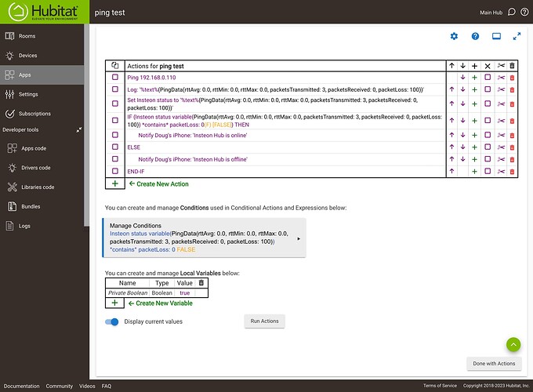Tick the checkbox left of the ELSE row
This screenshot has height=392, width=533.
[115, 147]
